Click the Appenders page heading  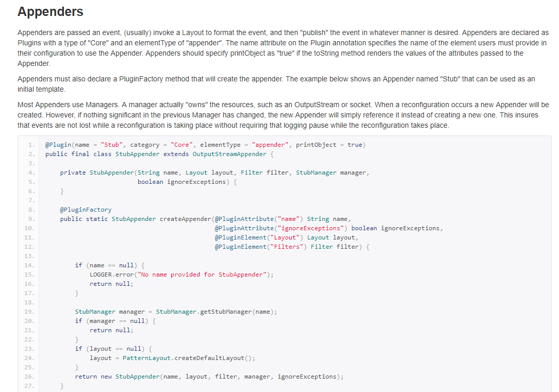[x=50, y=11]
